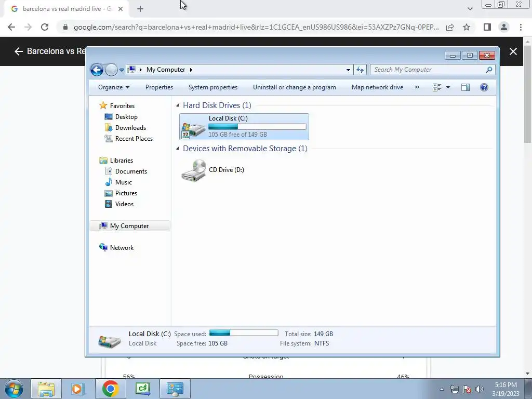Select the CD Drive (D:) icon

click(x=194, y=170)
